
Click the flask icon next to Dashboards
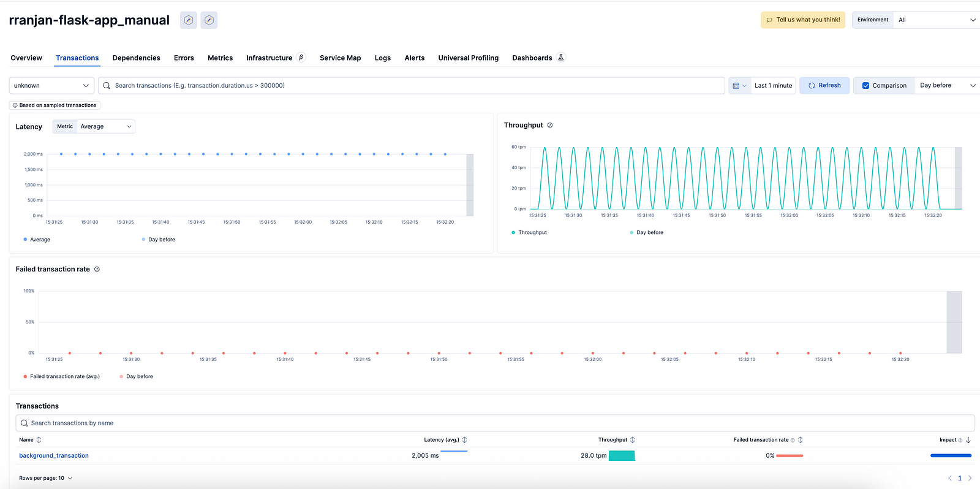[560, 58]
